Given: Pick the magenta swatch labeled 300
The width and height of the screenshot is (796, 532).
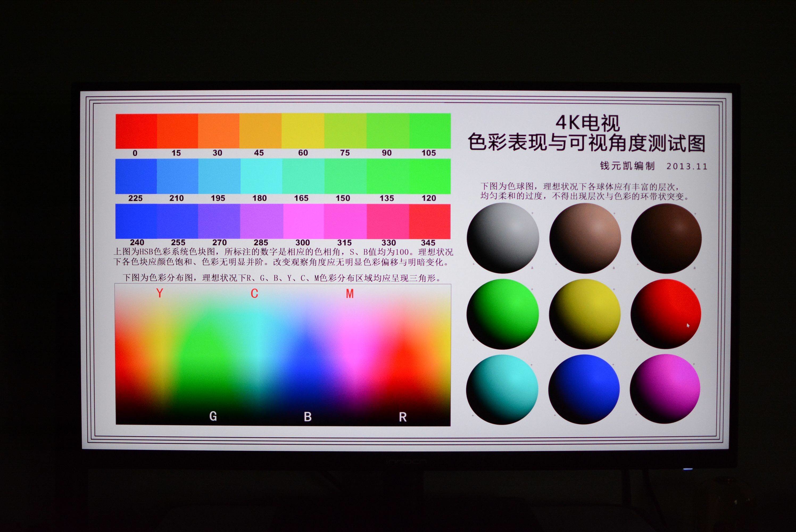Looking at the screenshot, I should (x=303, y=221).
